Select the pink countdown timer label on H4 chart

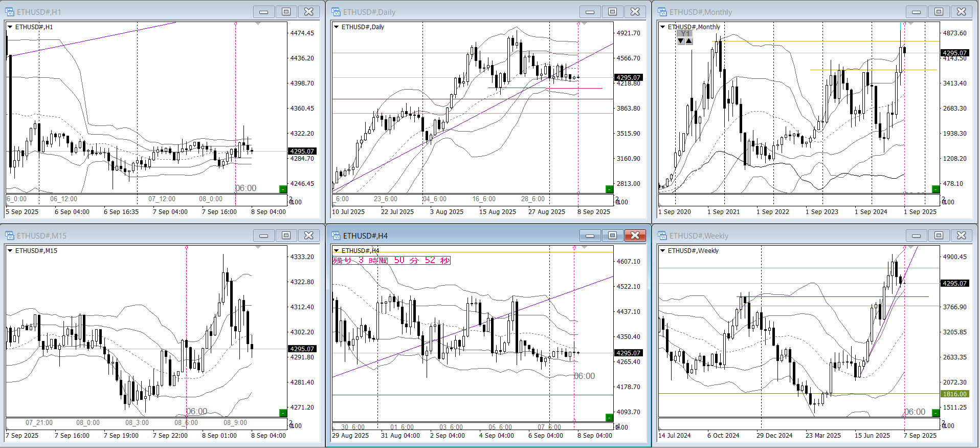(x=391, y=261)
